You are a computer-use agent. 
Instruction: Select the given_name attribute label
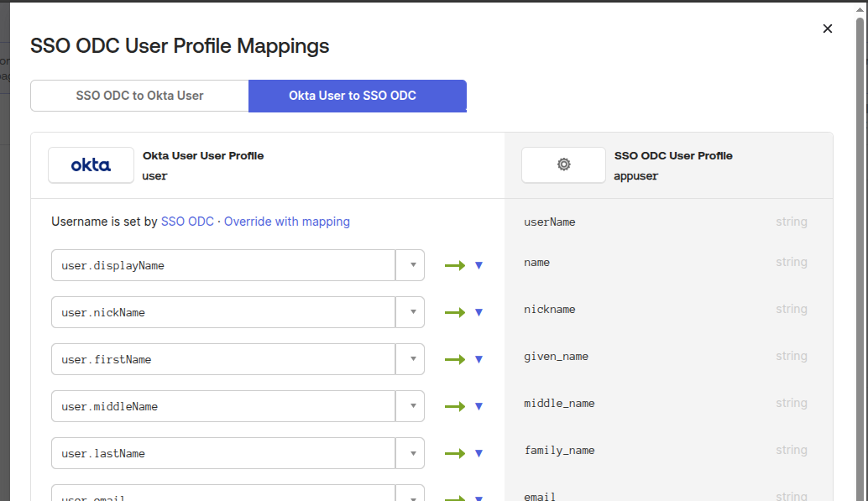[557, 357]
